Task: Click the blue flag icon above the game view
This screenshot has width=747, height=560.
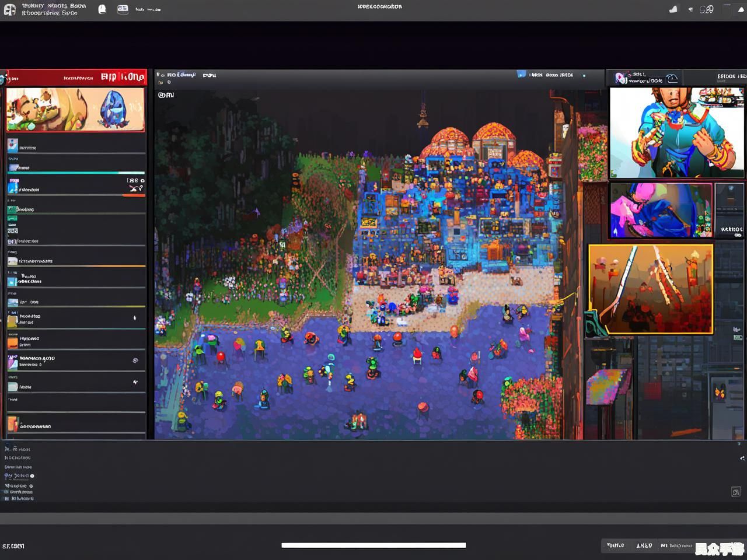Action: [x=521, y=75]
